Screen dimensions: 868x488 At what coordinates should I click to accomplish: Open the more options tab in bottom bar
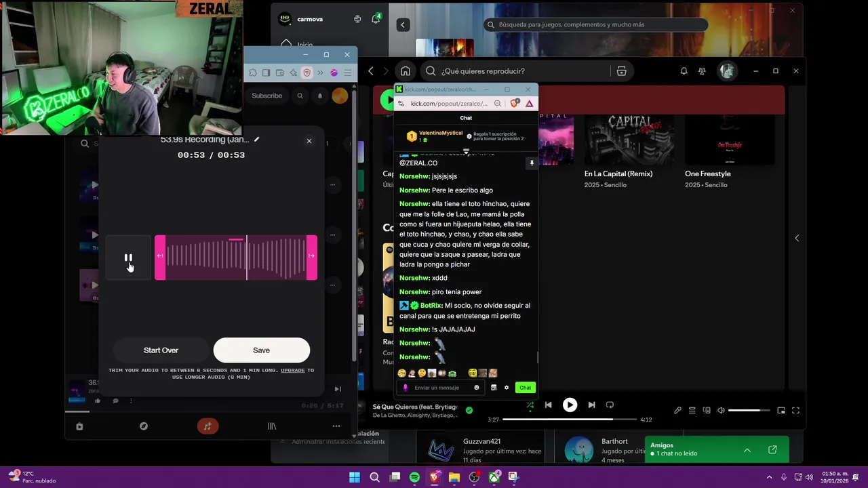pyautogui.click(x=336, y=426)
